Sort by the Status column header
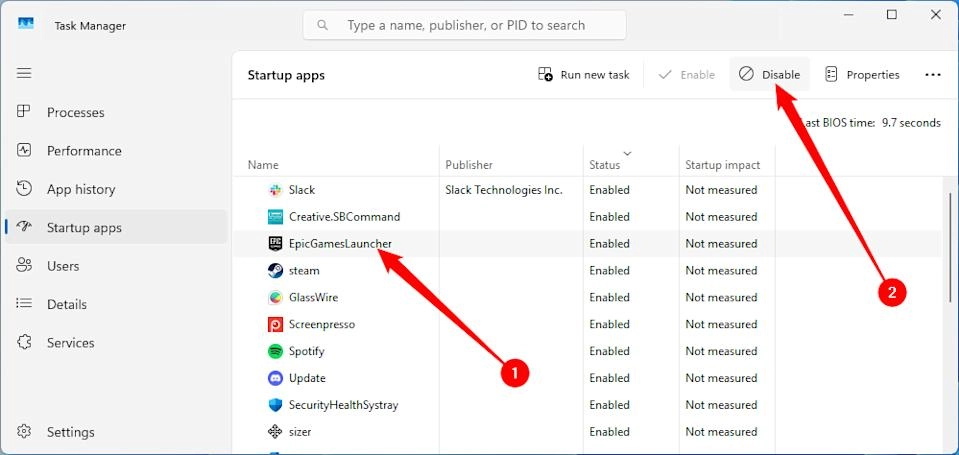Image resolution: width=959 pixels, height=455 pixels. (x=604, y=165)
